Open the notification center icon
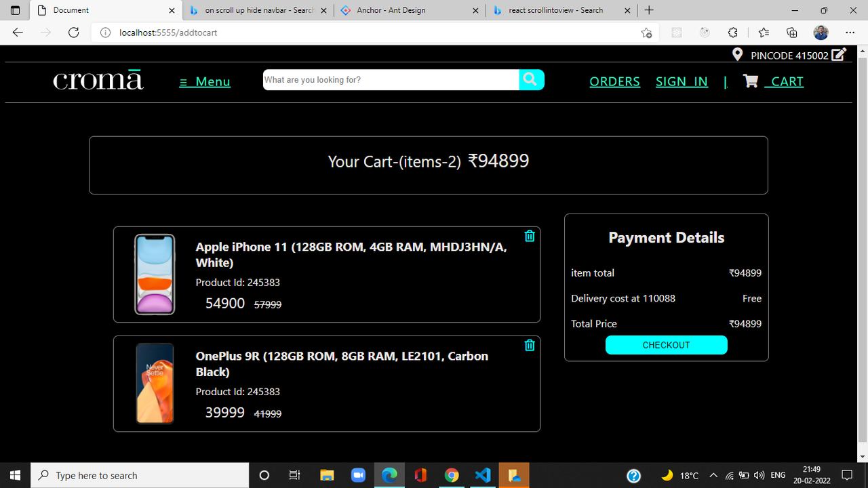 click(846, 475)
